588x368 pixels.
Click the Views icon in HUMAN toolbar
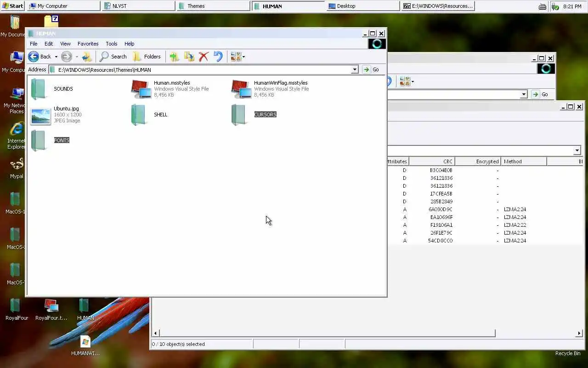point(236,57)
